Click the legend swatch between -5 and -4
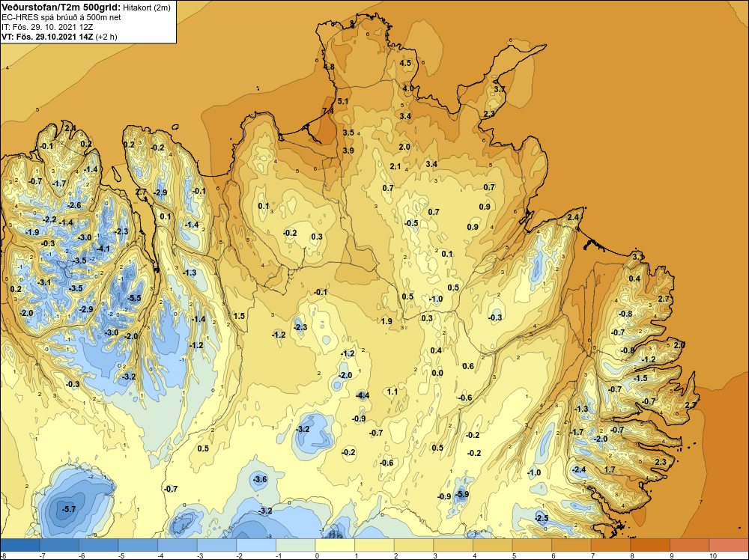 138,545
